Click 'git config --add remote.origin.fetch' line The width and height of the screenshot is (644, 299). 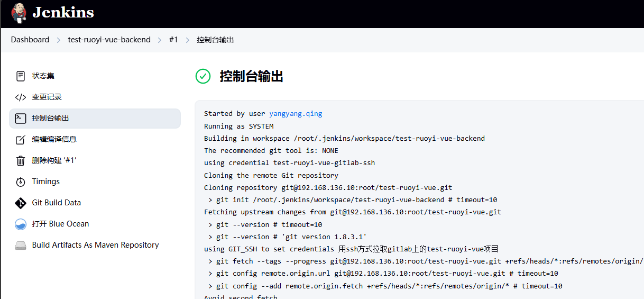[x=385, y=286]
